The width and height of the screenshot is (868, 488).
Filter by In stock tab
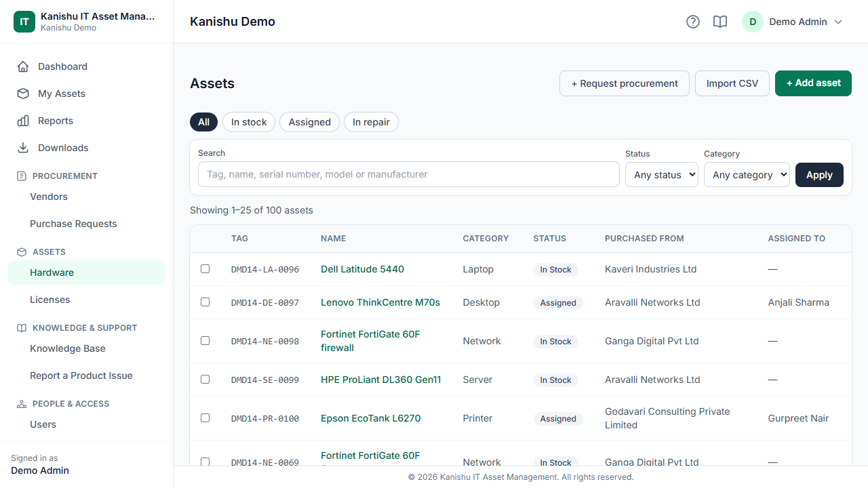pos(249,122)
